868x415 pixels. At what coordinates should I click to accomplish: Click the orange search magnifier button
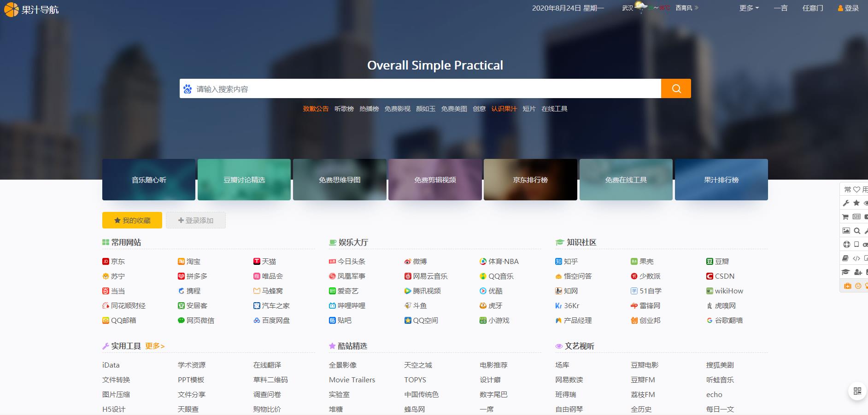point(676,88)
